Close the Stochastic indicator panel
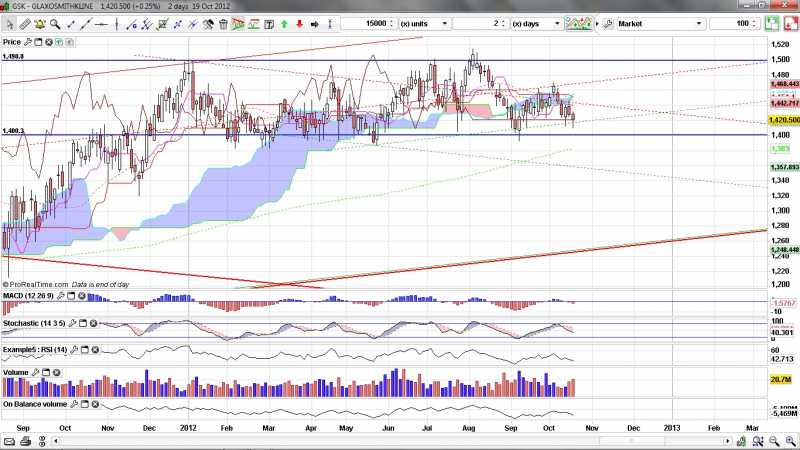 point(95,323)
